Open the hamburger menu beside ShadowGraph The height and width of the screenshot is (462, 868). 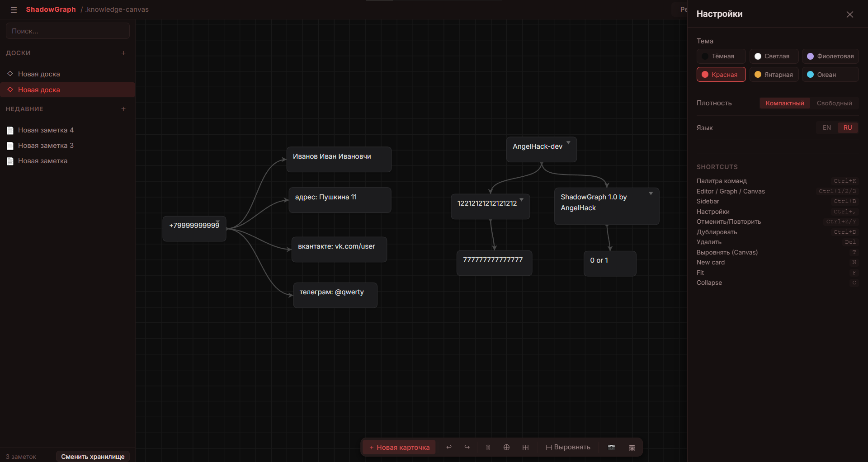tap(14, 9)
